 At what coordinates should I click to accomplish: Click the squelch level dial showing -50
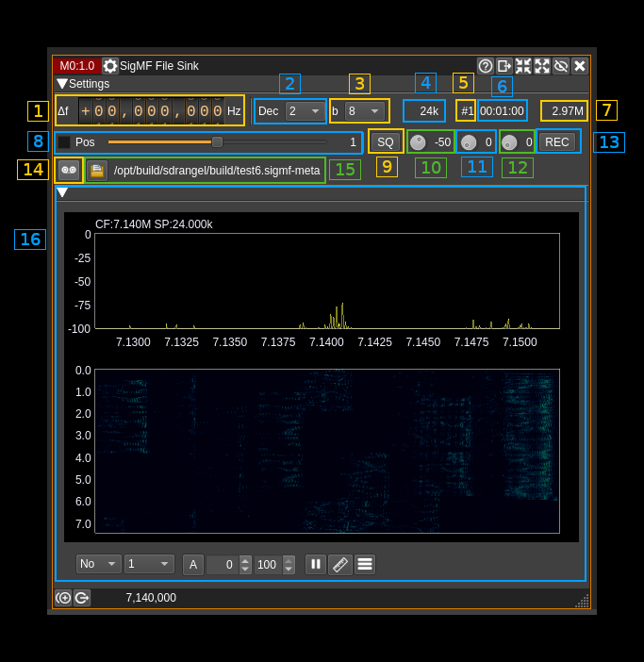coord(418,142)
